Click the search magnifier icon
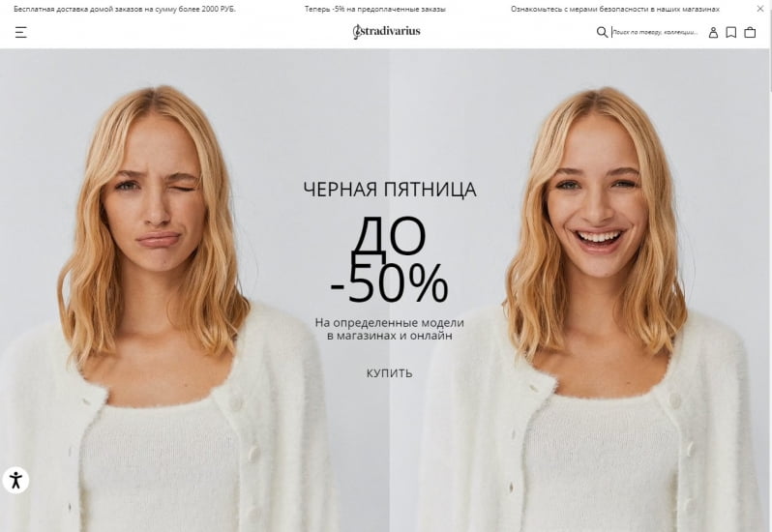 pyautogui.click(x=602, y=32)
